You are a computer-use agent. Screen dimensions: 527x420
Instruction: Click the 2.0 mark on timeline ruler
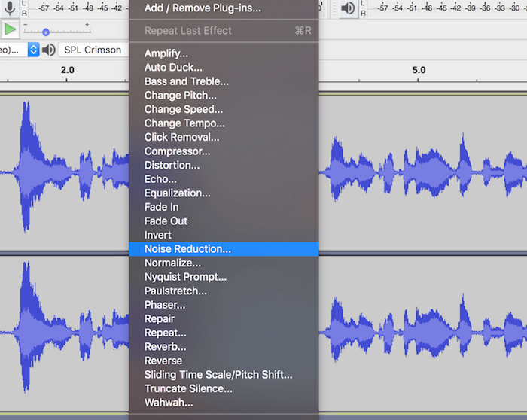click(67, 70)
